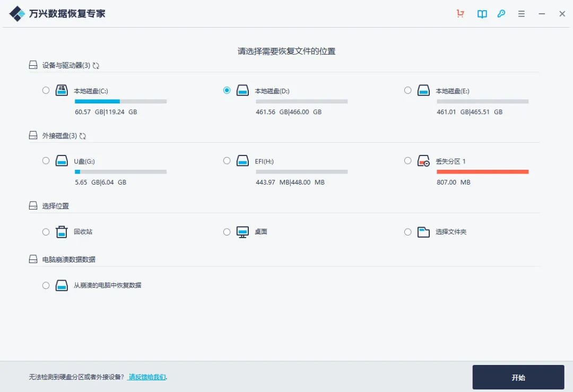
Task: Select the EFI(H:) radio button
Action: (227, 161)
